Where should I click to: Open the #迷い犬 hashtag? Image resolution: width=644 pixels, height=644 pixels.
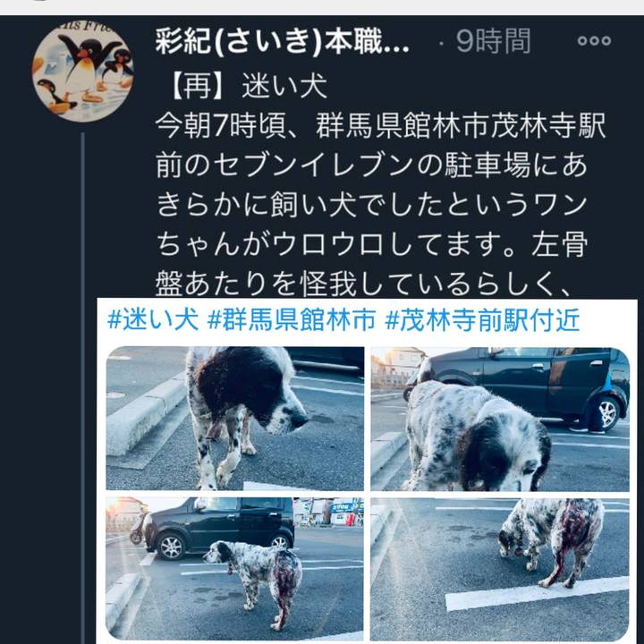[x=153, y=320]
